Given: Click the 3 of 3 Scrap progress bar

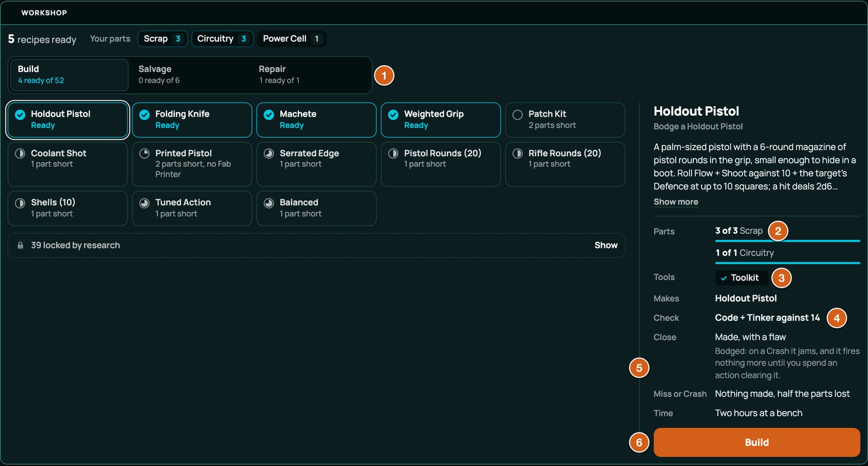Looking at the screenshot, I should coord(788,240).
